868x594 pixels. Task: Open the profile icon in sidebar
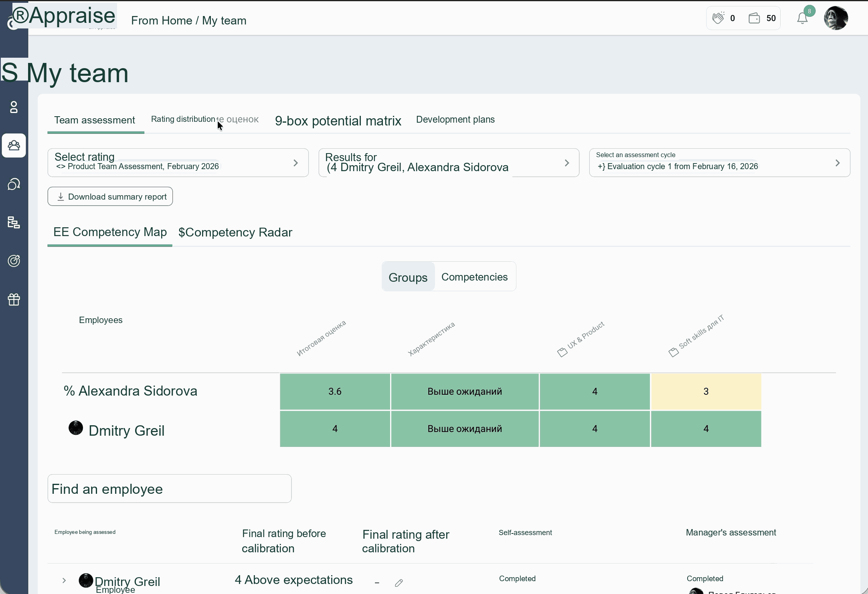tap(14, 107)
